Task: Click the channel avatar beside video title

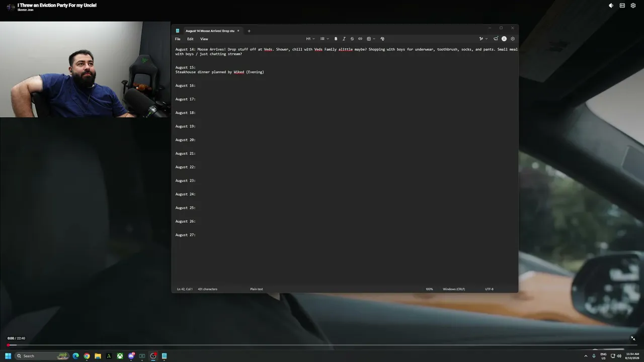Action: (11, 7)
